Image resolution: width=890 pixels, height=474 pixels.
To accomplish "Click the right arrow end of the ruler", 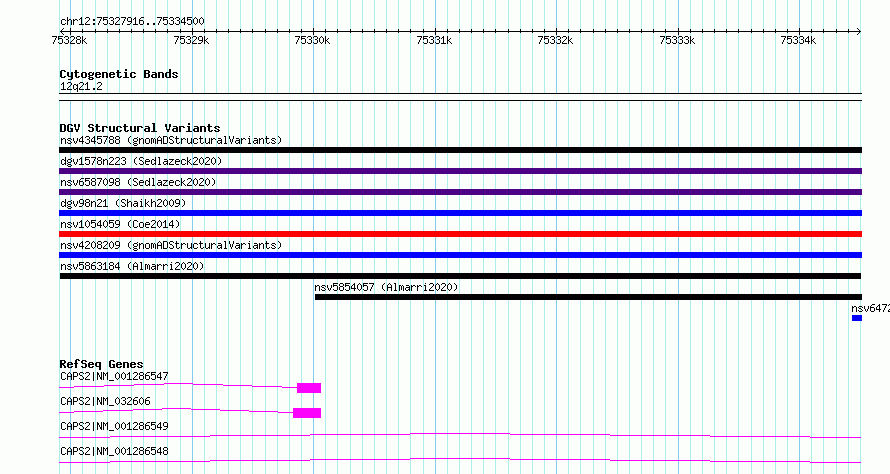I will pos(859,31).
